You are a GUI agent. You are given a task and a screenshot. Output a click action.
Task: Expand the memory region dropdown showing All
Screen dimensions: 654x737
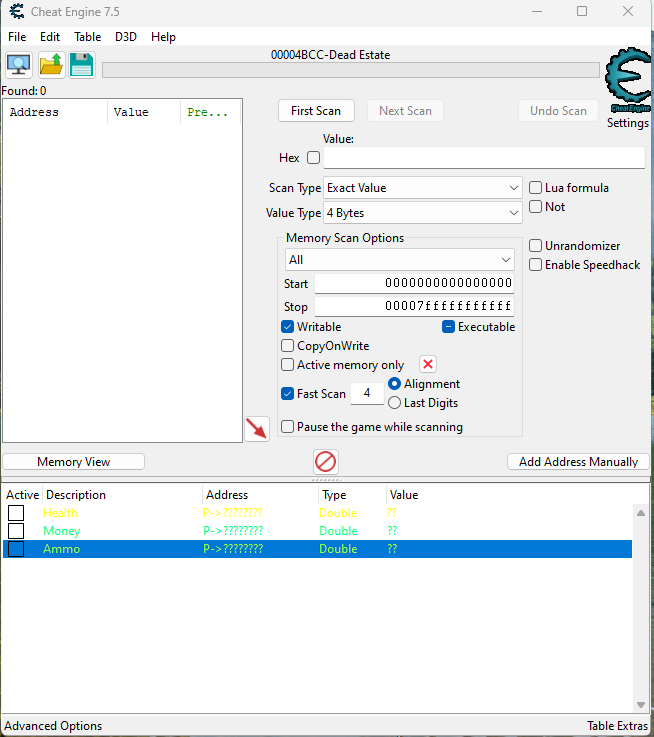pos(400,259)
